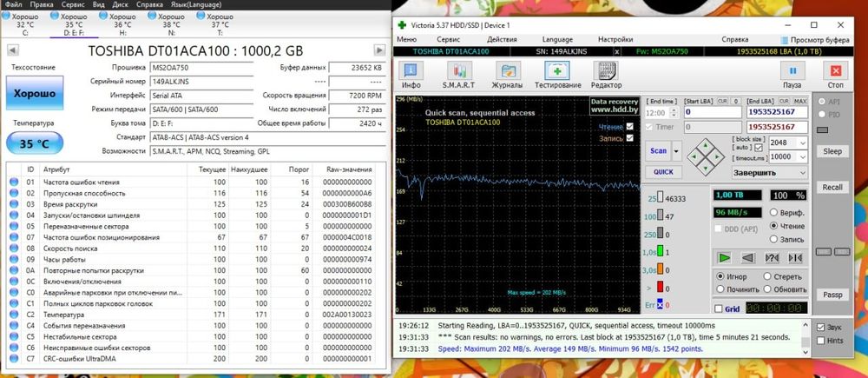
Task: Click the left arrow on navigation diamond
Action: click(694, 156)
